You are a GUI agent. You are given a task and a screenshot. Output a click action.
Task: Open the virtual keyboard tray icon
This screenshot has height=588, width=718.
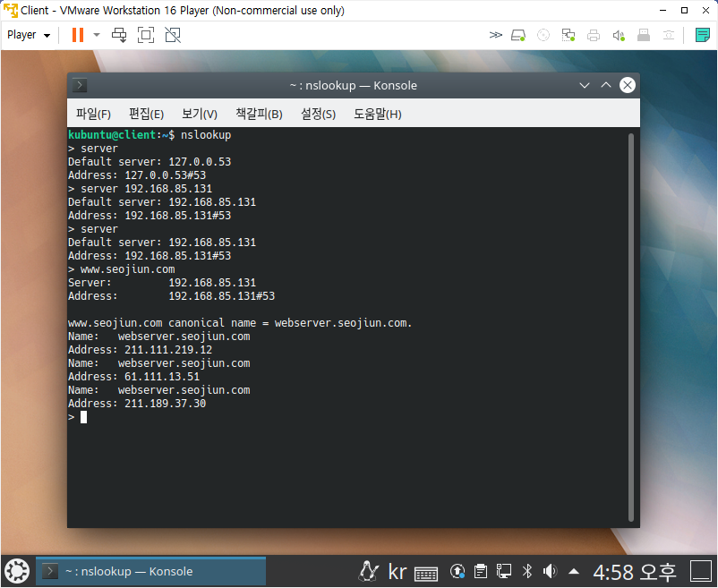426,573
